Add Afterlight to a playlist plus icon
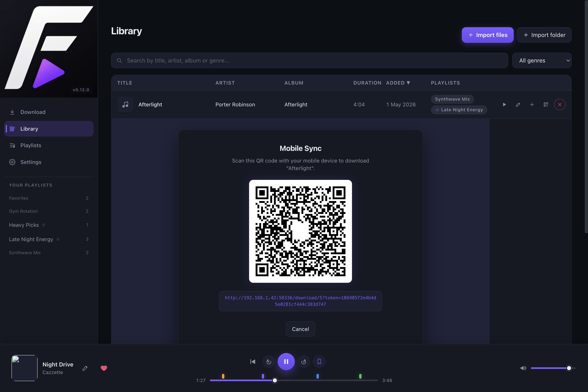588x392 pixels. [532, 105]
